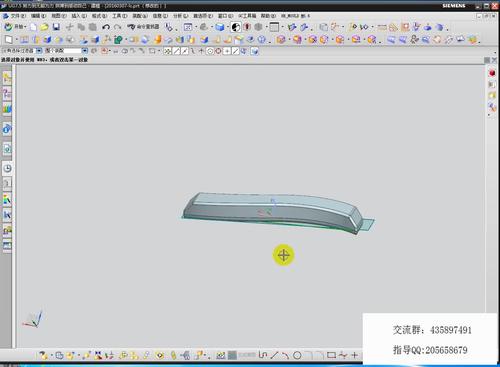Select the shaded blue cube rendering icon
Viewport: 500px width, 367px height.
coord(220,27)
